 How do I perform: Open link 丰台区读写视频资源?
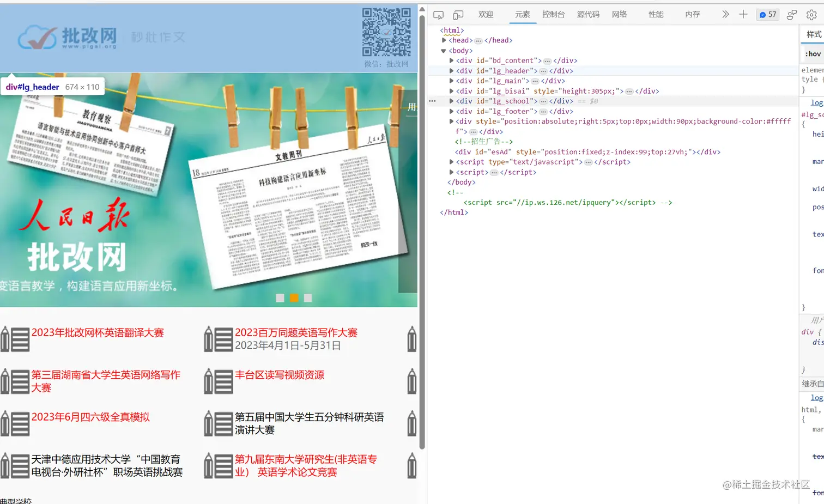[280, 375]
